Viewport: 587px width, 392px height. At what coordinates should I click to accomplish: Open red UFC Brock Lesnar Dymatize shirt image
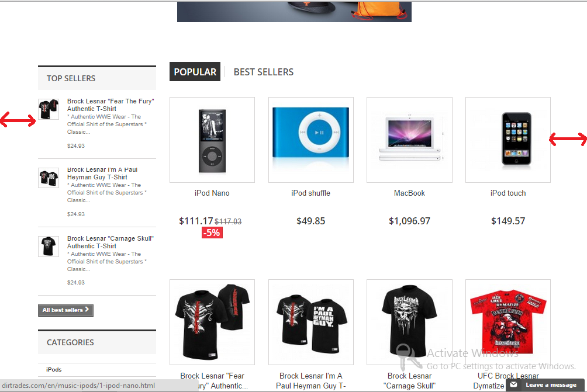(508, 322)
